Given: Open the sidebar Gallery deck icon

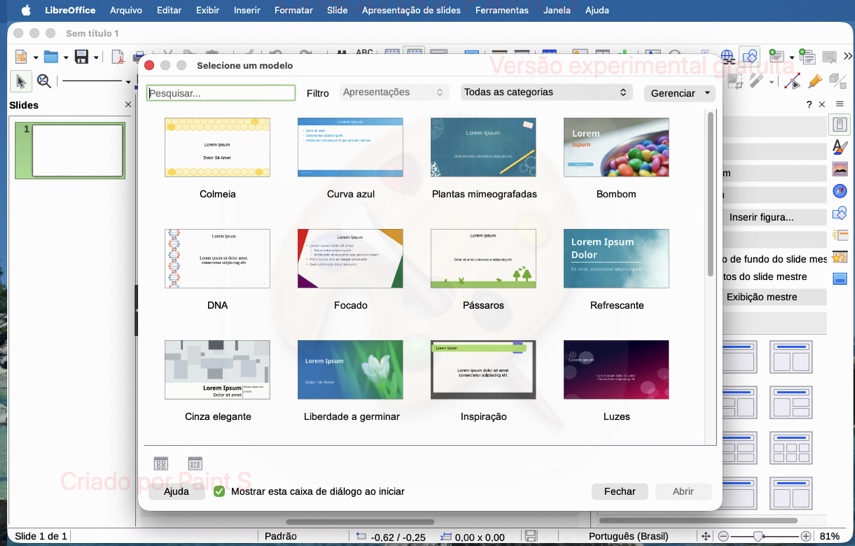Looking at the screenshot, I should pyautogui.click(x=840, y=169).
